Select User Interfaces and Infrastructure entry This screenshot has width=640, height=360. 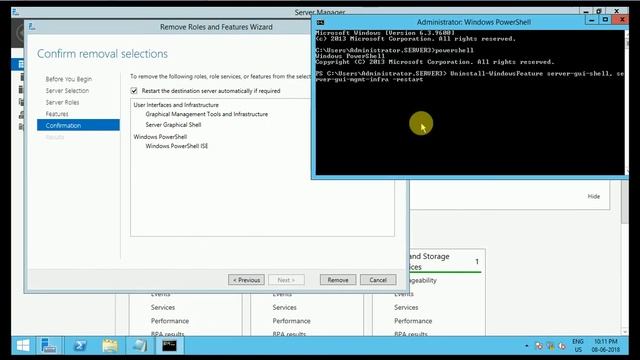tap(176, 105)
